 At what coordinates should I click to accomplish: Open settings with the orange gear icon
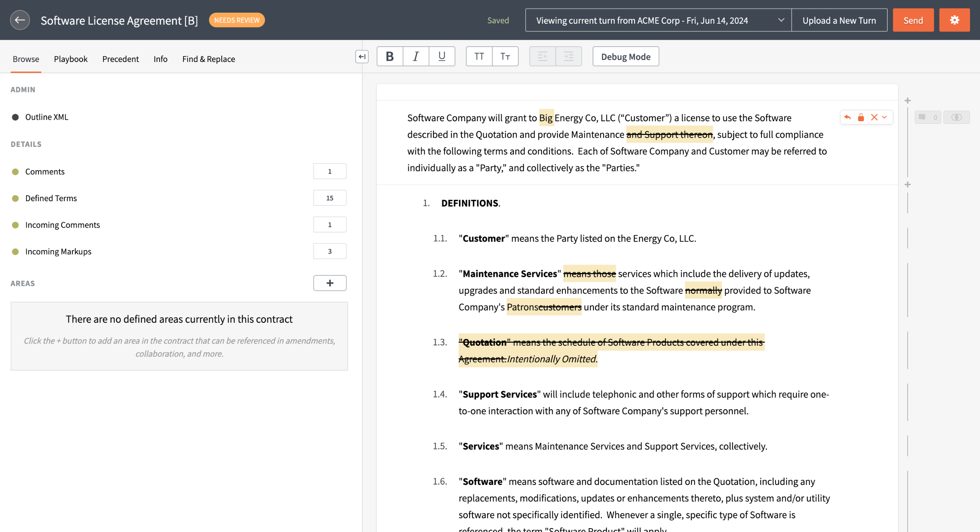point(954,20)
